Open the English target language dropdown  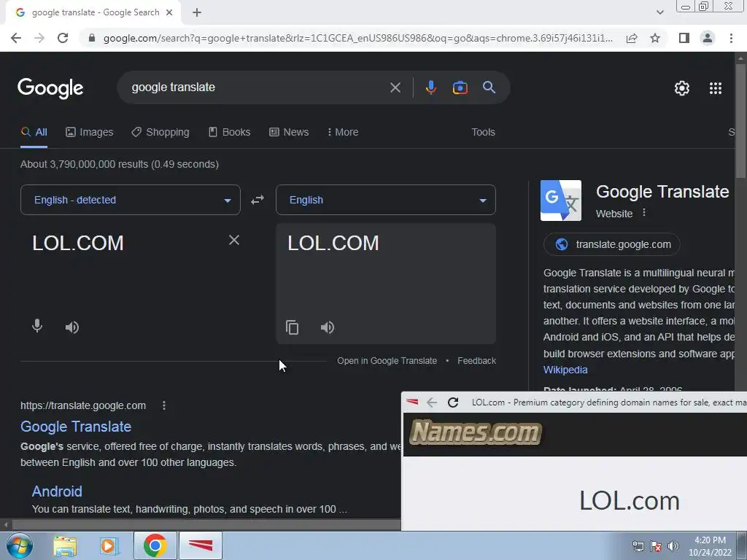coord(385,200)
